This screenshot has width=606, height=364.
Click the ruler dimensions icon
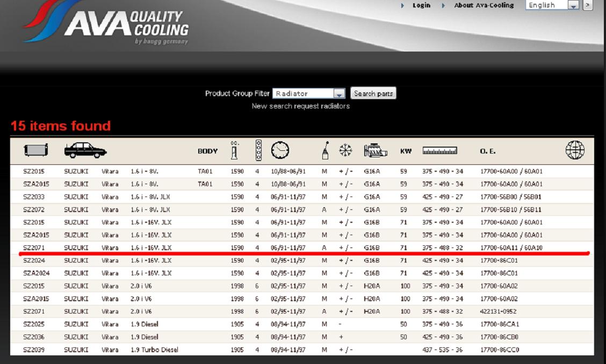coord(439,151)
